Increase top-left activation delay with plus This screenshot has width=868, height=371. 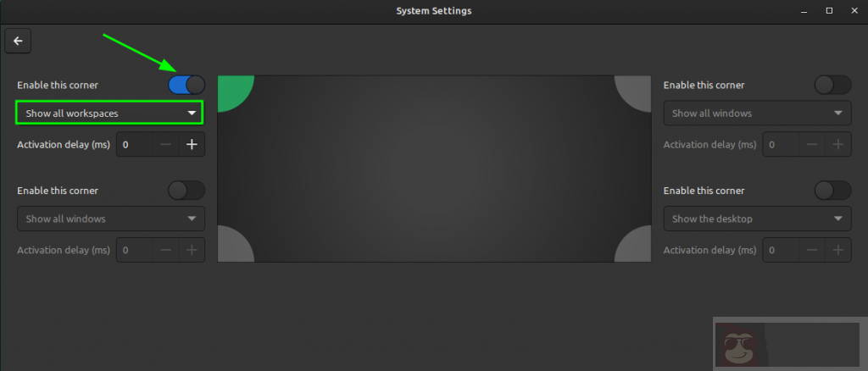pos(192,145)
